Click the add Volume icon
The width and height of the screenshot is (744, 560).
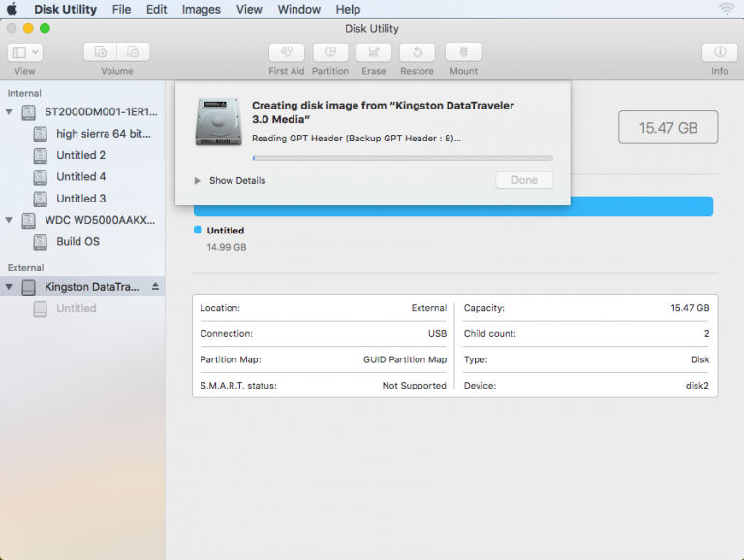[x=101, y=52]
